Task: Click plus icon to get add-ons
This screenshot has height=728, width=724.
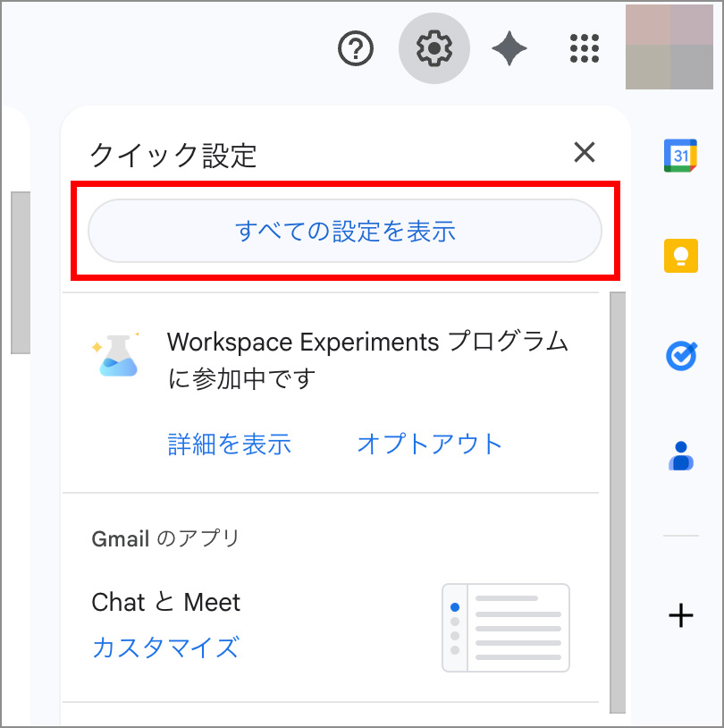Action: pyautogui.click(x=681, y=615)
